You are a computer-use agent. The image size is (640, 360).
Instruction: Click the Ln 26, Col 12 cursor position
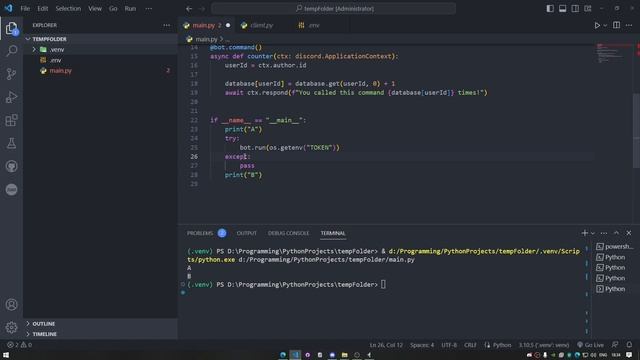[386, 345]
